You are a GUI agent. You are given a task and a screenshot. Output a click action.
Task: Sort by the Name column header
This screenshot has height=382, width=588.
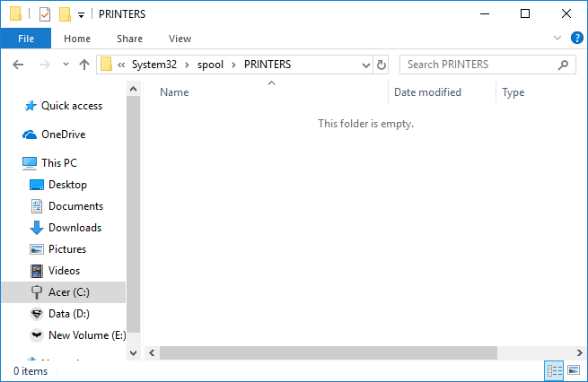click(x=174, y=92)
